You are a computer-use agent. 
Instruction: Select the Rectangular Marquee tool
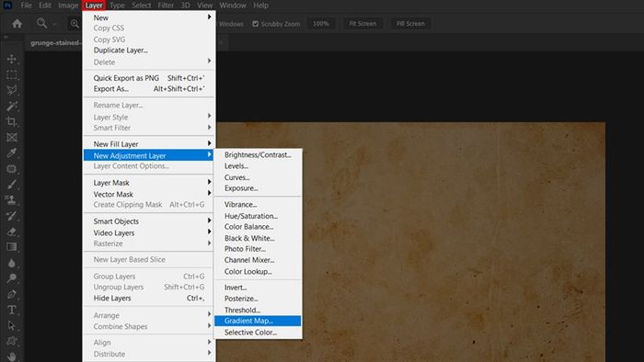11,75
